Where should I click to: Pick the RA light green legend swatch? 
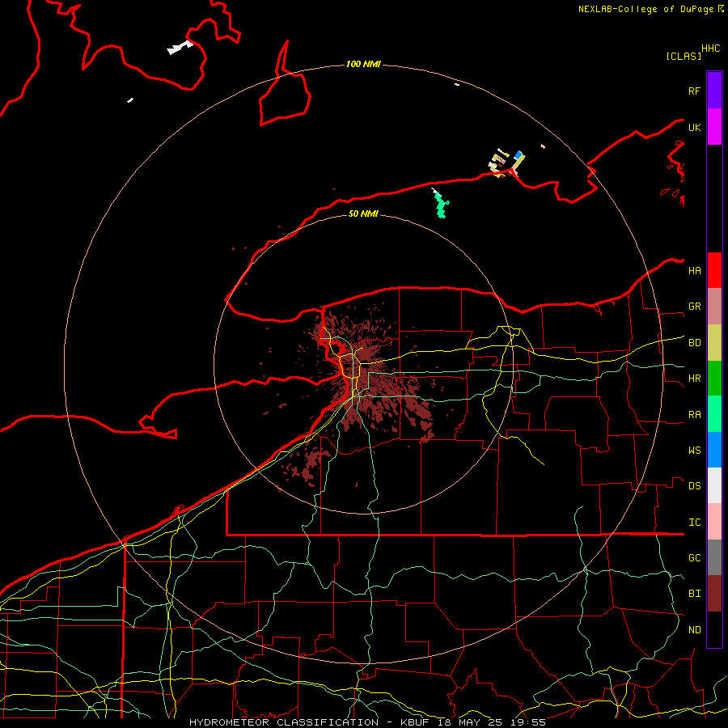pyautogui.click(x=714, y=413)
